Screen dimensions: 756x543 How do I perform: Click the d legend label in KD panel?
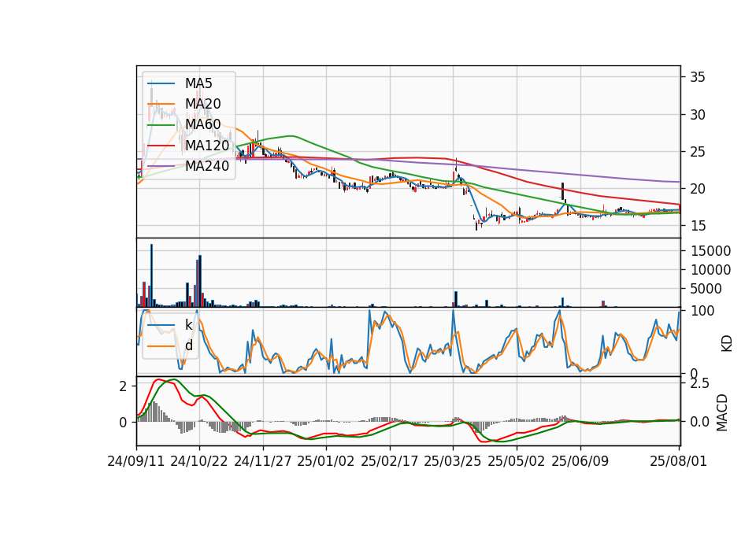click(188, 345)
